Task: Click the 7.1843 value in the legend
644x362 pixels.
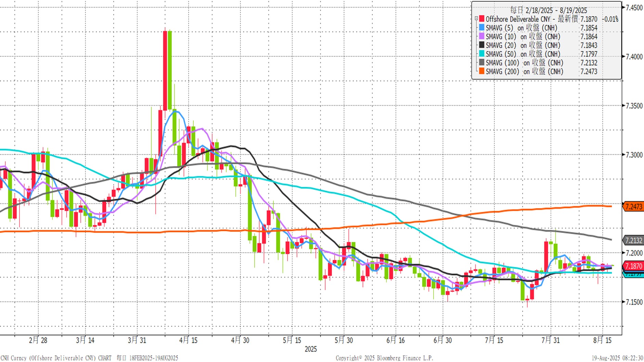Action: 589,45
